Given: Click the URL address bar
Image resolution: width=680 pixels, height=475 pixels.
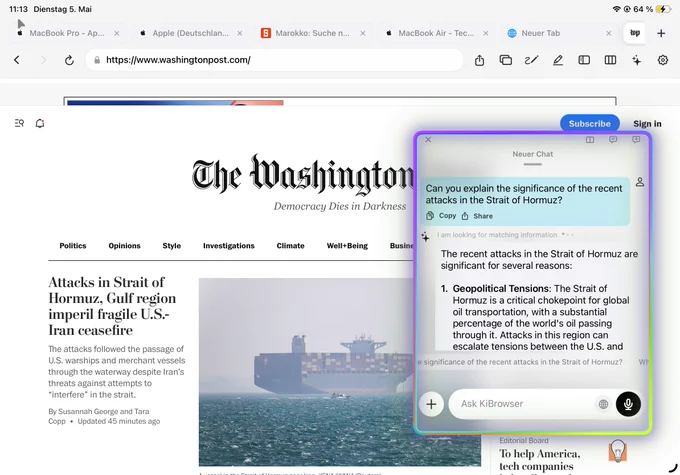Looking at the screenshot, I should 274,60.
